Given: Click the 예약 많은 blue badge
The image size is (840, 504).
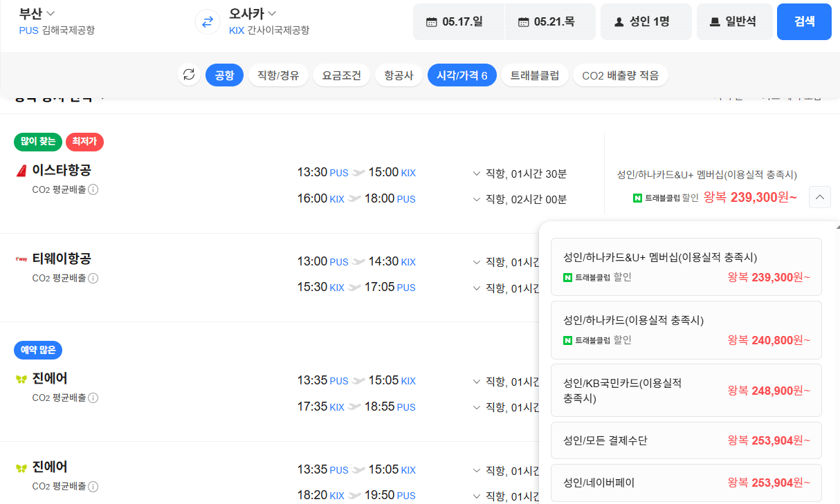Looking at the screenshot, I should coord(38,350).
